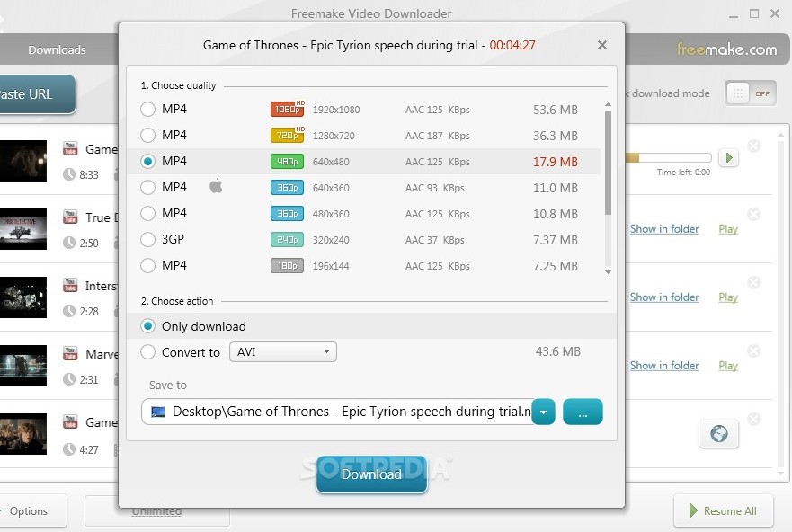Click the 720p HD quality badge
The height and width of the screenshot is (532, 792).
coord(288,135)
